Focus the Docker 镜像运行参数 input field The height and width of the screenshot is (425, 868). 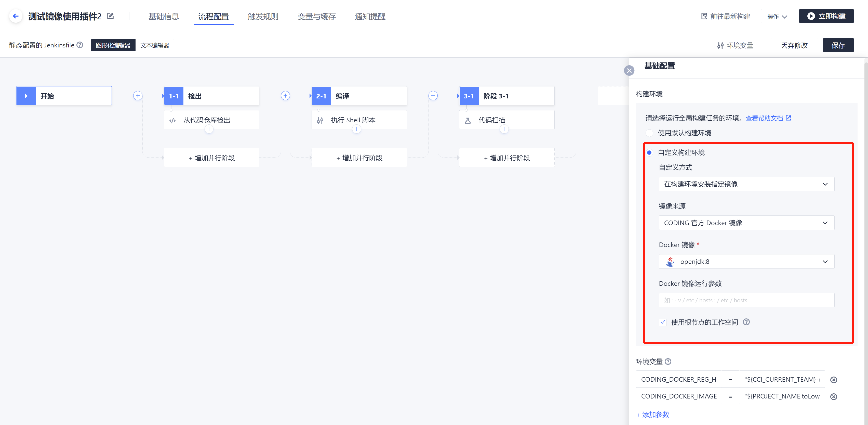point(746,300)
